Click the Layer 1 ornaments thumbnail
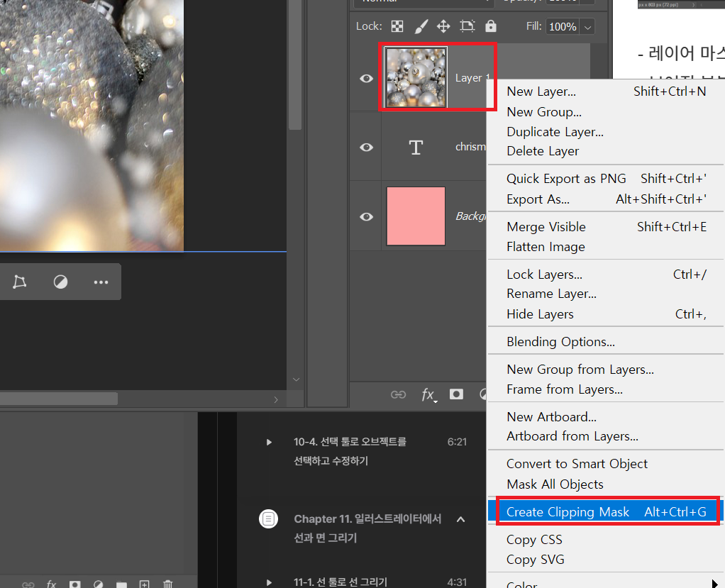 point(416,77)
